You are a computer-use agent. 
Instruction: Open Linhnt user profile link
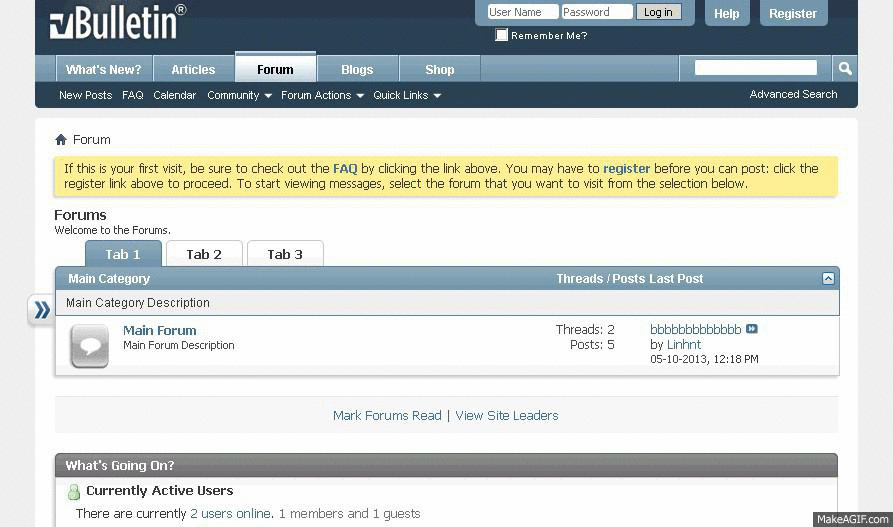[684, 345]
